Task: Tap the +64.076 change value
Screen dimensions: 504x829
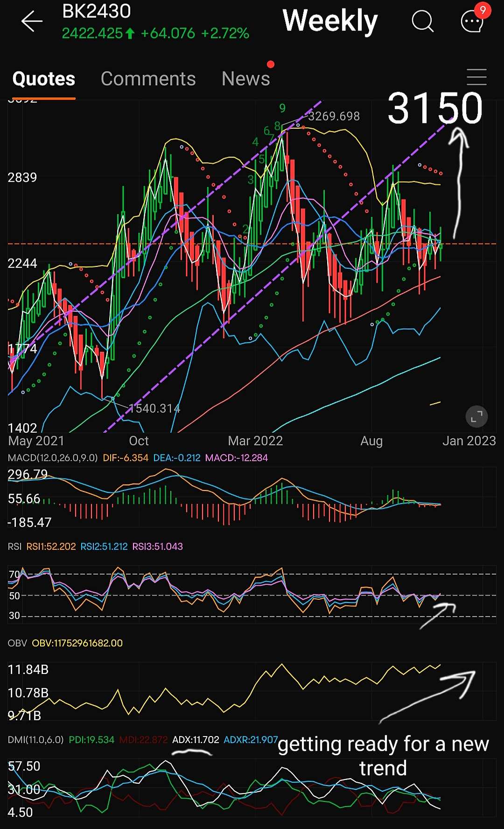Action: pyautogui.click(x=168, y=34)
